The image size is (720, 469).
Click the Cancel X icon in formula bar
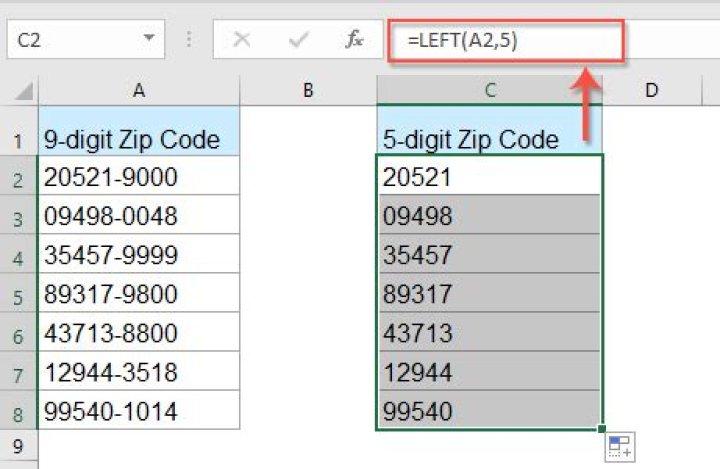[x=241, y=41]
